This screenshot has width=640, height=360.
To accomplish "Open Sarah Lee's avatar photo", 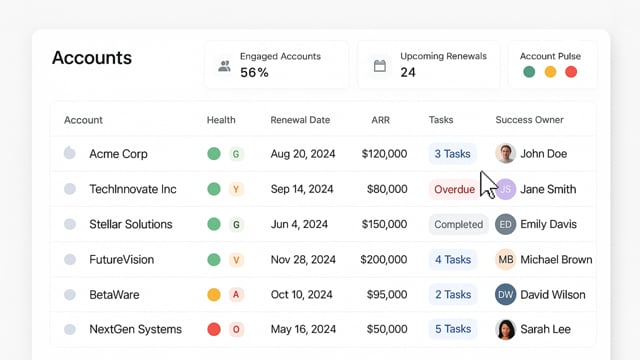I will click(505, 329).
